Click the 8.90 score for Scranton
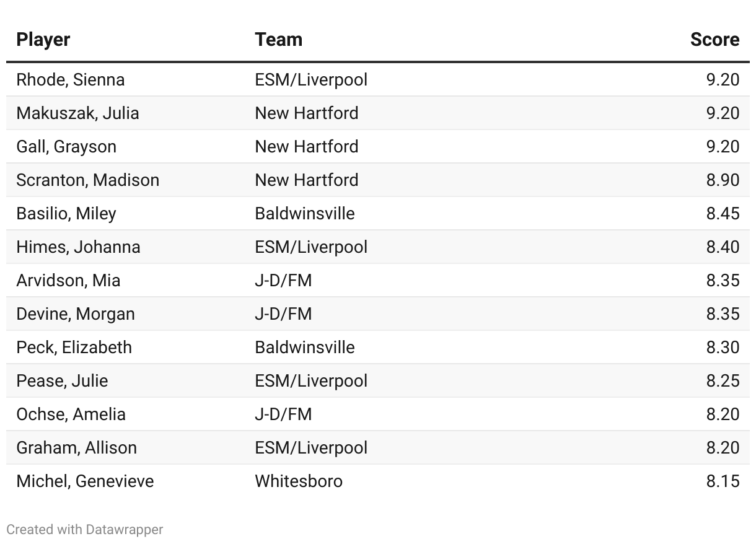The width and height of the screenshot is (756, 544). tap(723, 180)
